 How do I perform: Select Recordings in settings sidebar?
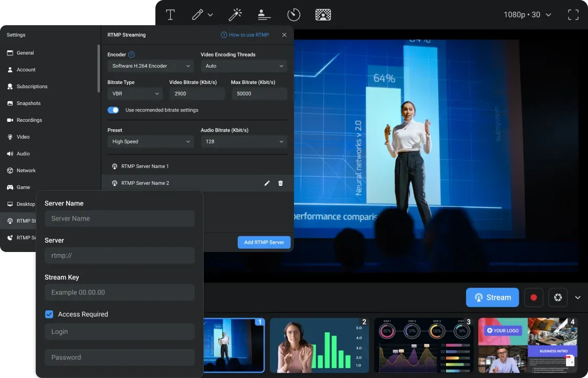[x=29, y=120]
